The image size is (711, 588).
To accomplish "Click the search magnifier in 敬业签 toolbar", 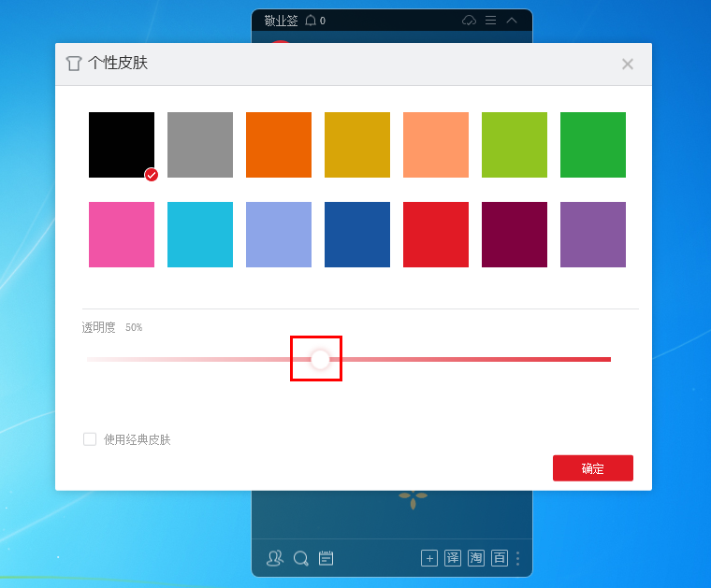I will click(300, 559).
